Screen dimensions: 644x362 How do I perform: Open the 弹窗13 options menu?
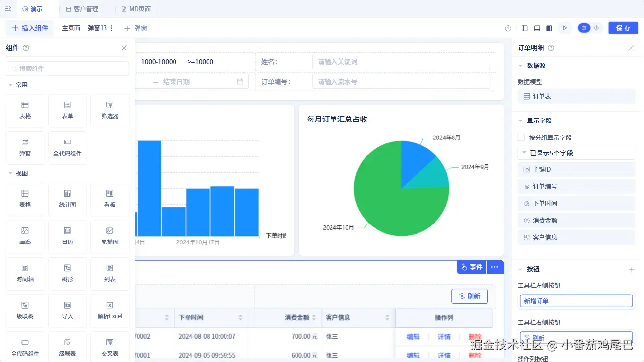click(112, 28)
